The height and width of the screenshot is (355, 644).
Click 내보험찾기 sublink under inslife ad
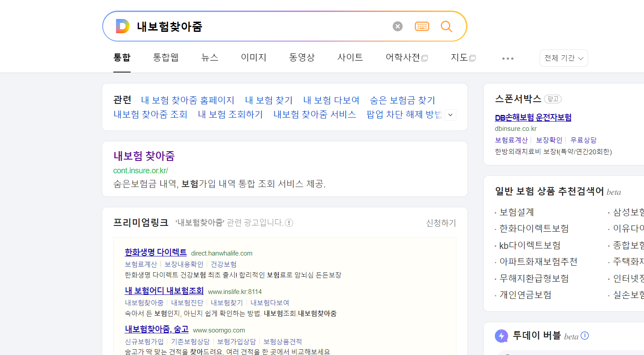[227, 303]
